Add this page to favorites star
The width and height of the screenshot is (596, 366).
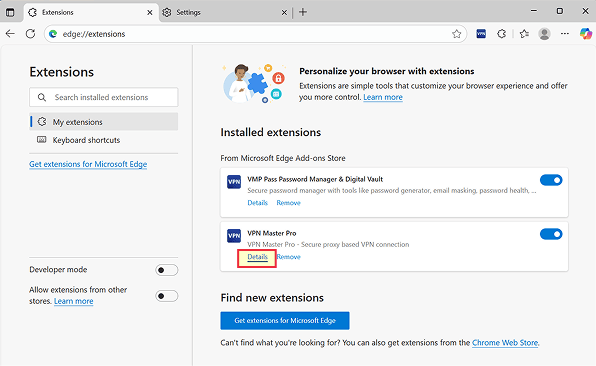[457, 34]
